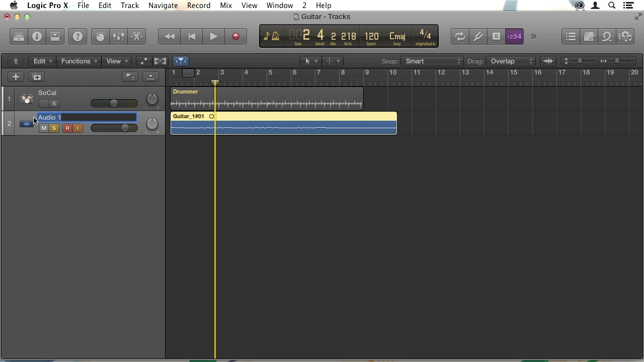Open Smart Controls knob icon
This screenshot has height=362, width=644.
click(100, 37)
